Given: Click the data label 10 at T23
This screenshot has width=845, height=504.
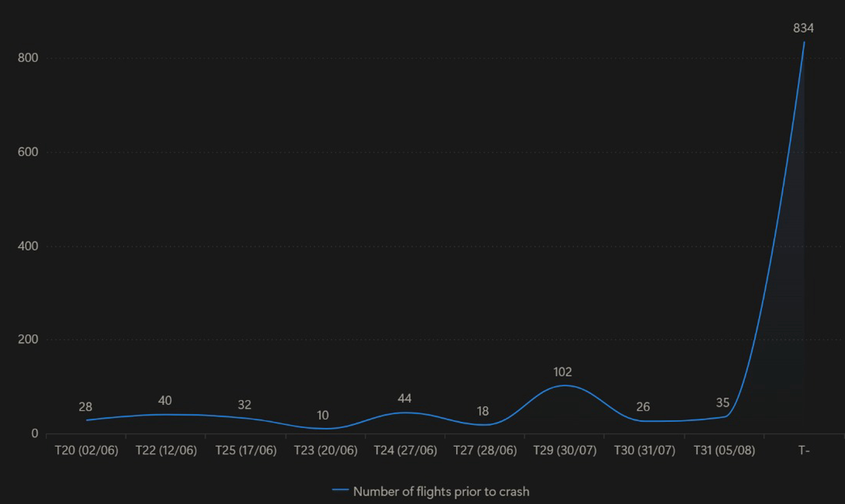Looking at the screenshot, I should 323,415.
